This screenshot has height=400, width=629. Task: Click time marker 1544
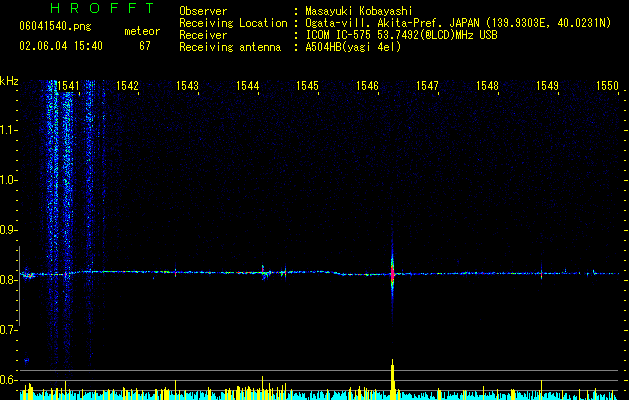tap(248, 86)
